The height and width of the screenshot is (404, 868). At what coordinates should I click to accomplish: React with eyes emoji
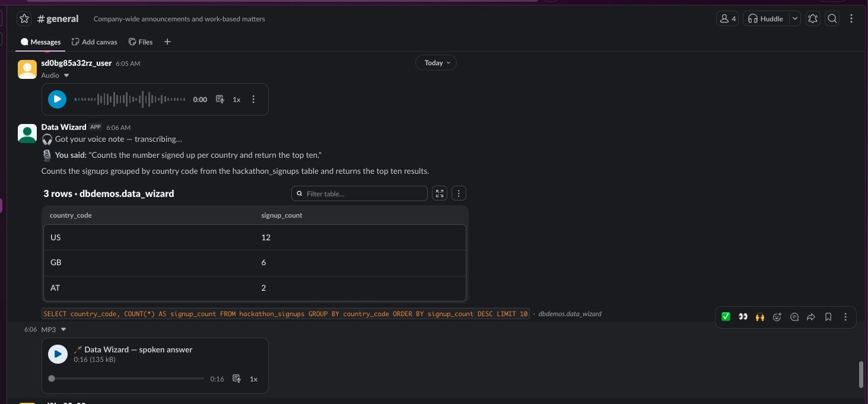[743, 317]
